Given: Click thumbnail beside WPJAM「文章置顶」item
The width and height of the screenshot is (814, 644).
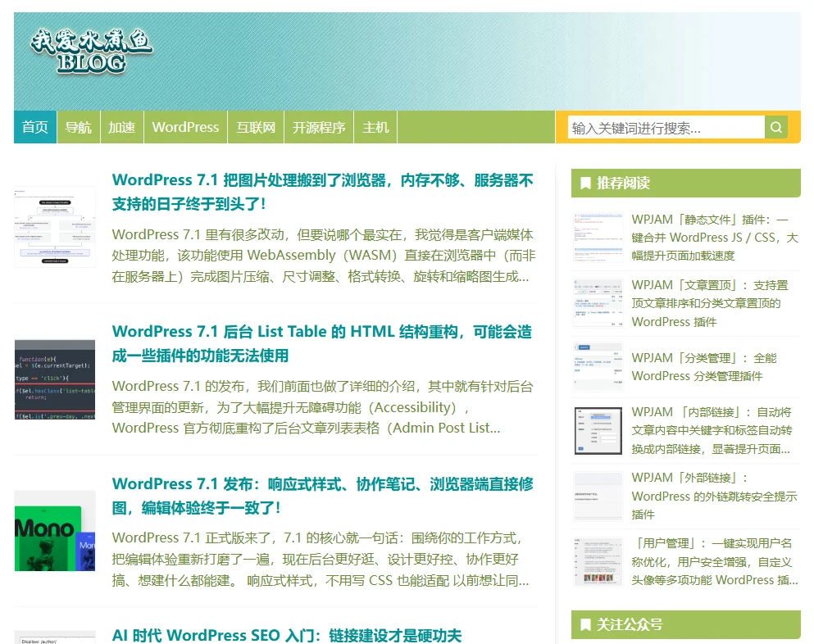Looking at the screenshot, I should tap(598, 303).
